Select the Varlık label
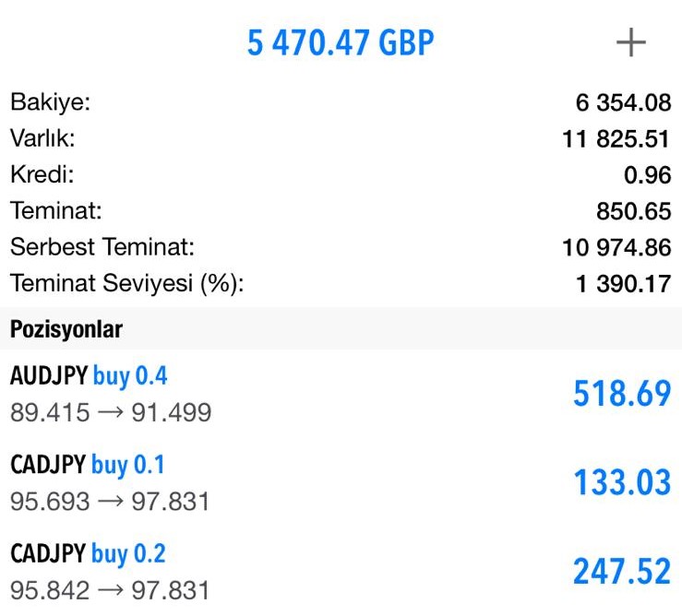682x616 pixels. pyautogui.click(x=42, y=138)
